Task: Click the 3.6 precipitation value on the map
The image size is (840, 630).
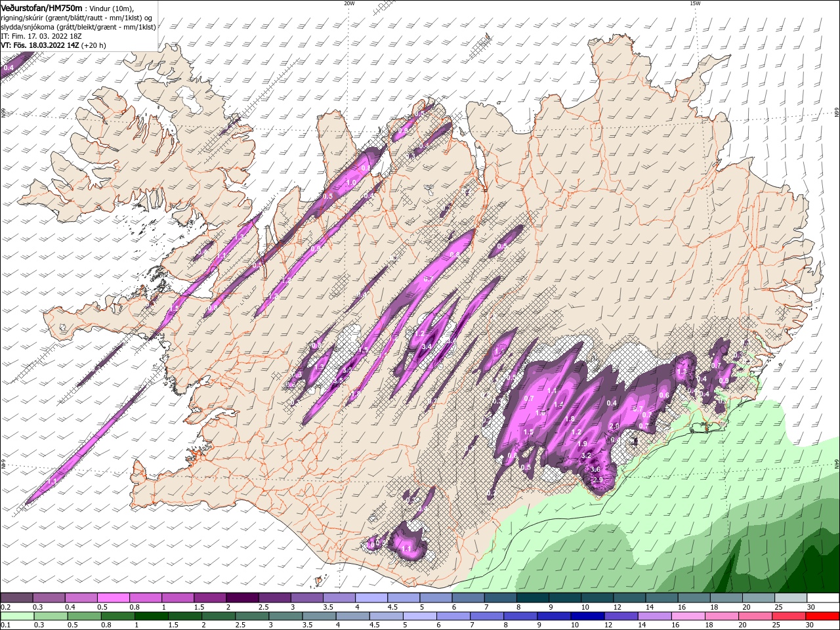Action: click(x=595, y=469)
